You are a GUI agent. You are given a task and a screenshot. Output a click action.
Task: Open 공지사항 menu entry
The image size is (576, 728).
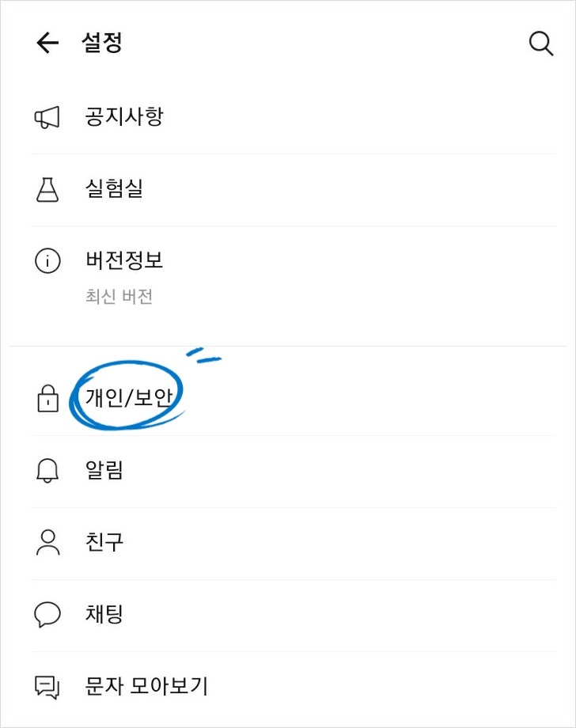(294, 117)
